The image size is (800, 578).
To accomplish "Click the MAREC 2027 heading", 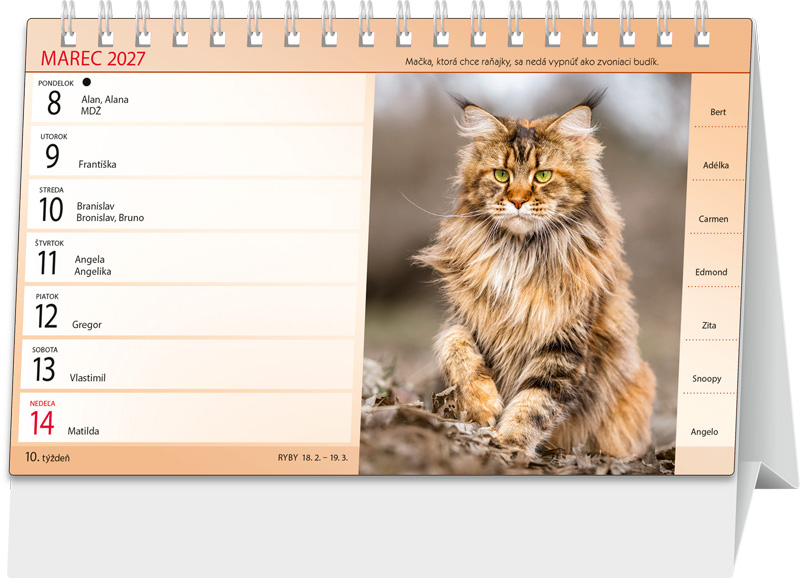I will [x=93, y=59].
